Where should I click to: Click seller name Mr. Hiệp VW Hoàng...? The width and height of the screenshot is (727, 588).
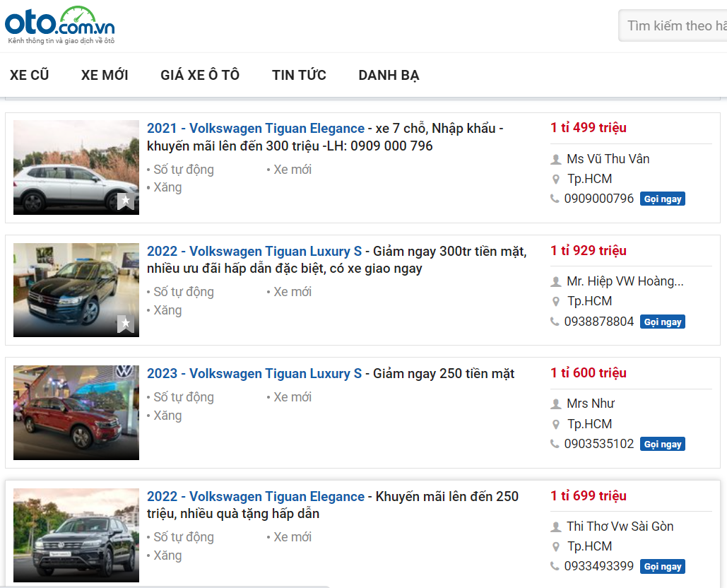click(x=625, y=281)
